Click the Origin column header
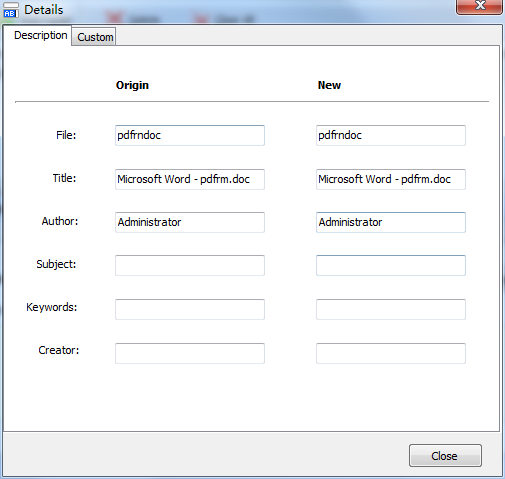505x479 pixels. [132, 85]
